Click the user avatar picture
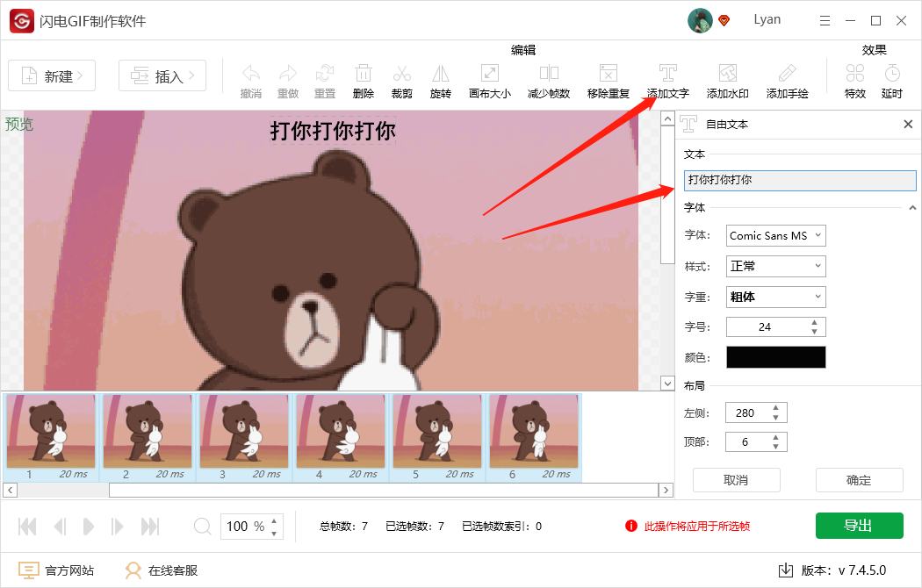The height and width of the screenshot is (588, 922). [x=700, y=21]
